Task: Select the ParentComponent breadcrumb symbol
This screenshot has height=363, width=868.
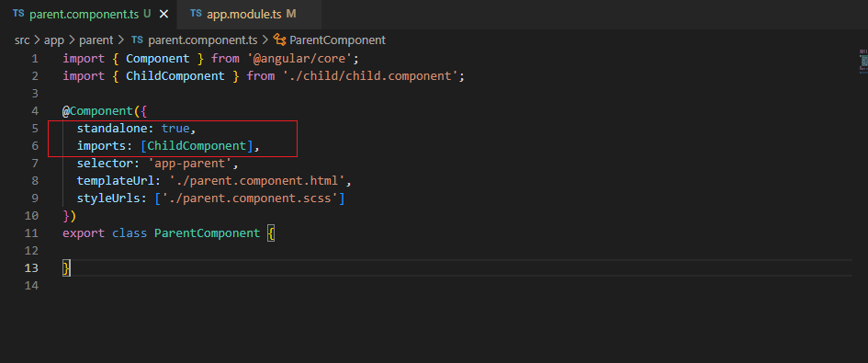Action: coord(337,40)
